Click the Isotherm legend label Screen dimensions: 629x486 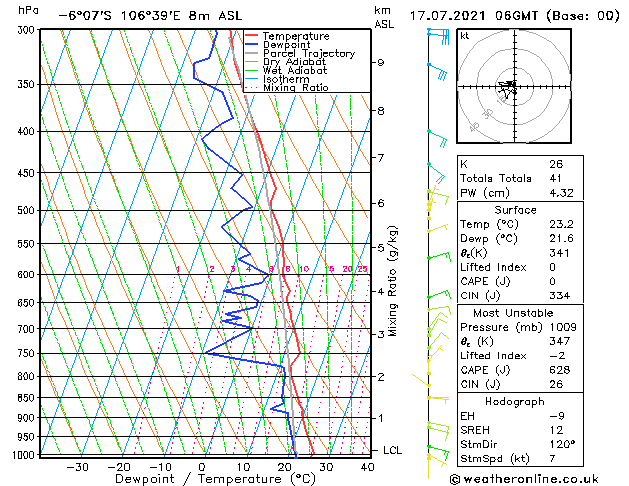coord(286,79)
